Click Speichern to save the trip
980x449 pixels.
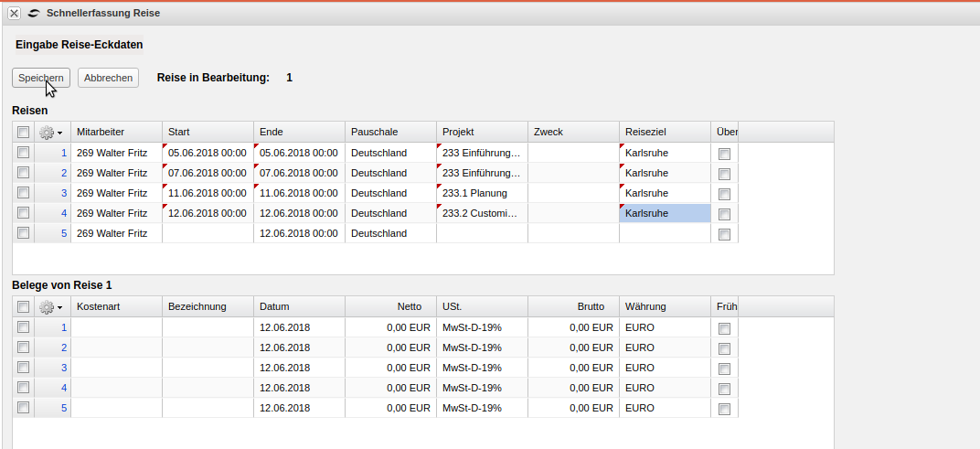(41, 79)
